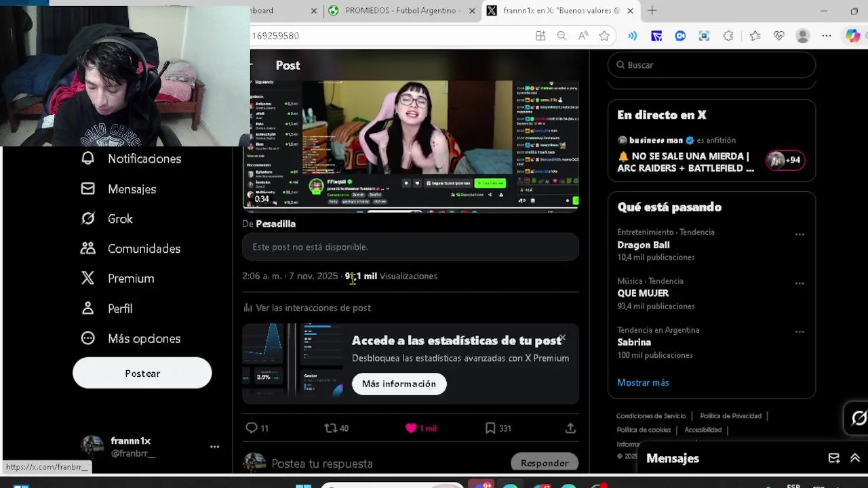This screenshot has height=488, width=868.
Task: Toggle the pink heart like icon
Action: click(411, 428)
